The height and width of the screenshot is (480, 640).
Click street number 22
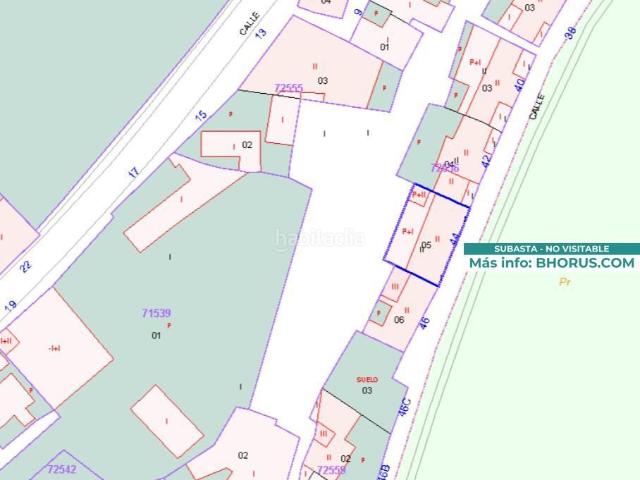pos(25,267)
